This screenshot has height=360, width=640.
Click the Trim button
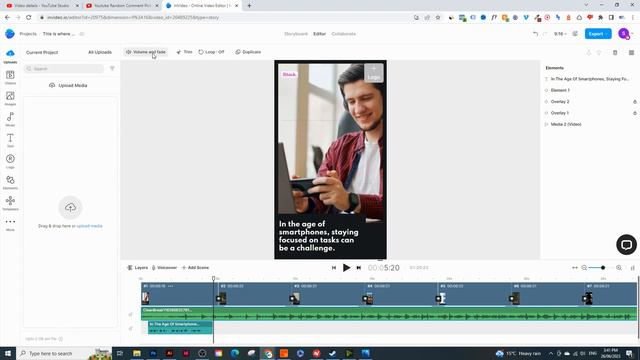point(184,52)
